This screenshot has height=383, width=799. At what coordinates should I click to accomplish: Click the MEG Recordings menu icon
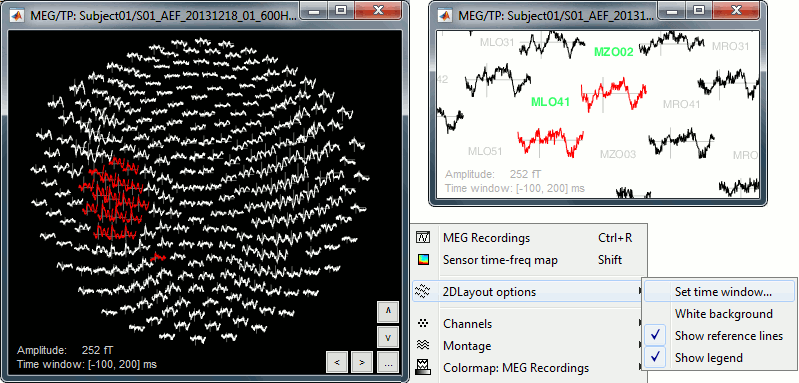coord(423,238)
